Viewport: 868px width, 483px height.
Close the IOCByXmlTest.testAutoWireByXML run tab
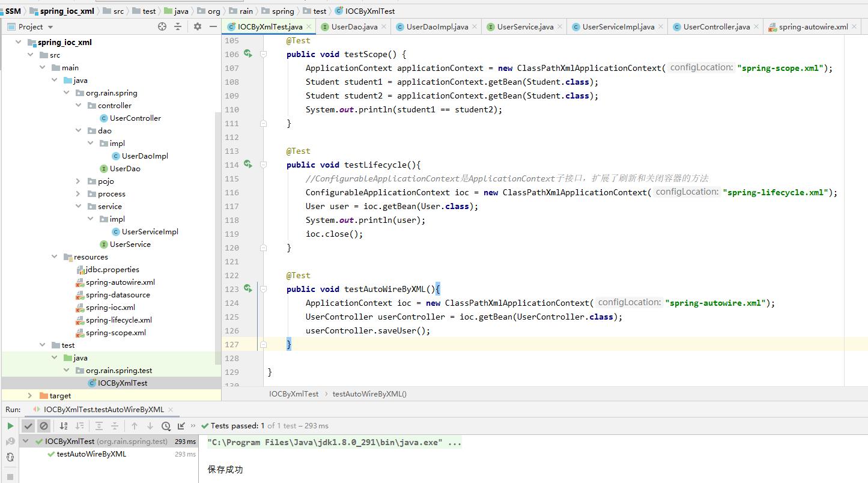click(171, 410)
